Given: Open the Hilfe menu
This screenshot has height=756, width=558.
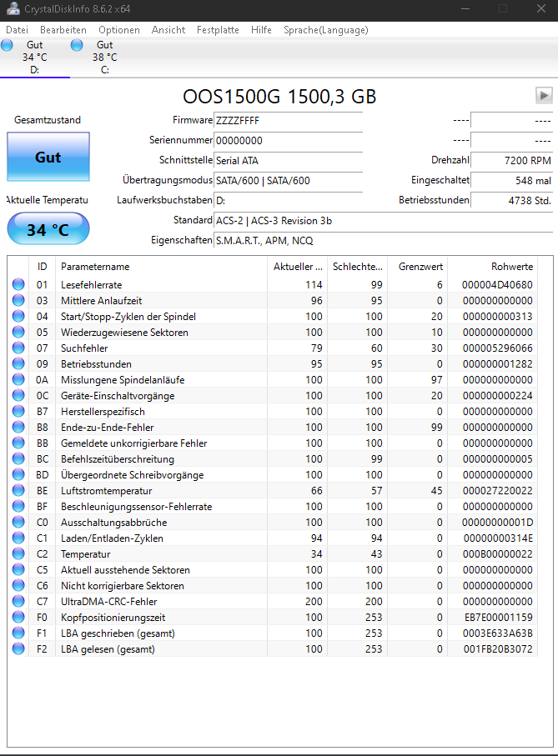Looking at the screenshot, I should click(x=261, y=30).
